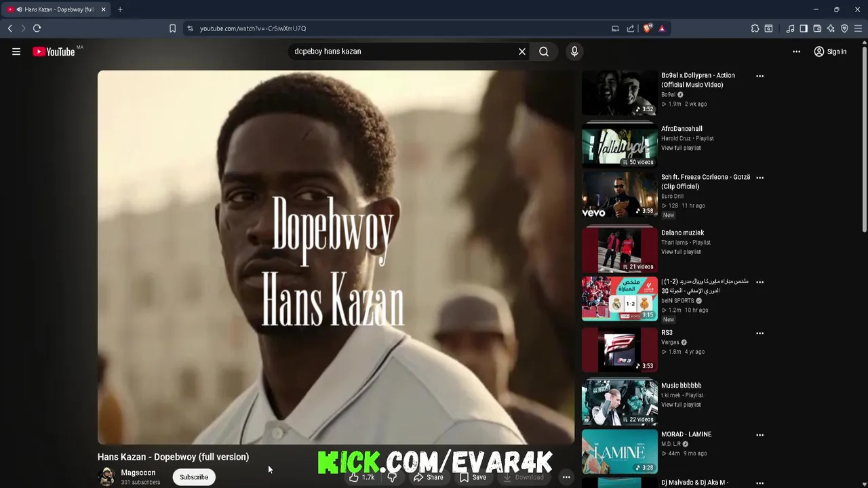Close the Hans Kazan browser tab

pyautogui.click(x=103, y=9)
